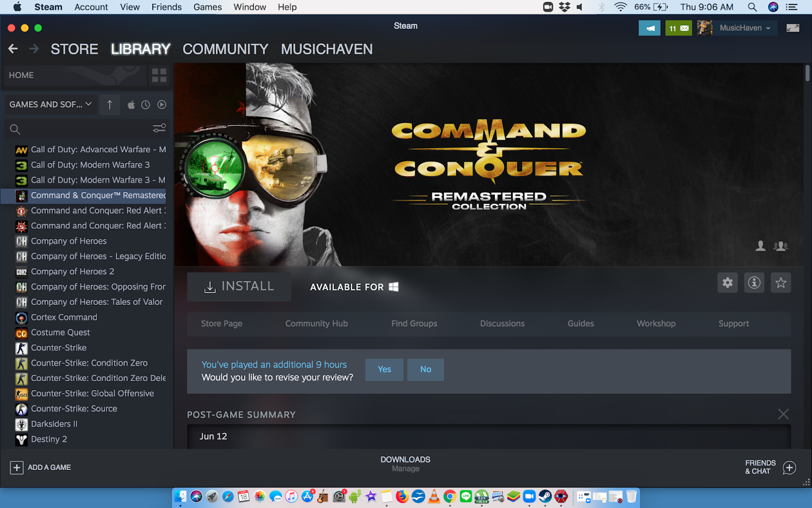
Task: Open Downloads Manage at the bottom
Action: [405, 464]
